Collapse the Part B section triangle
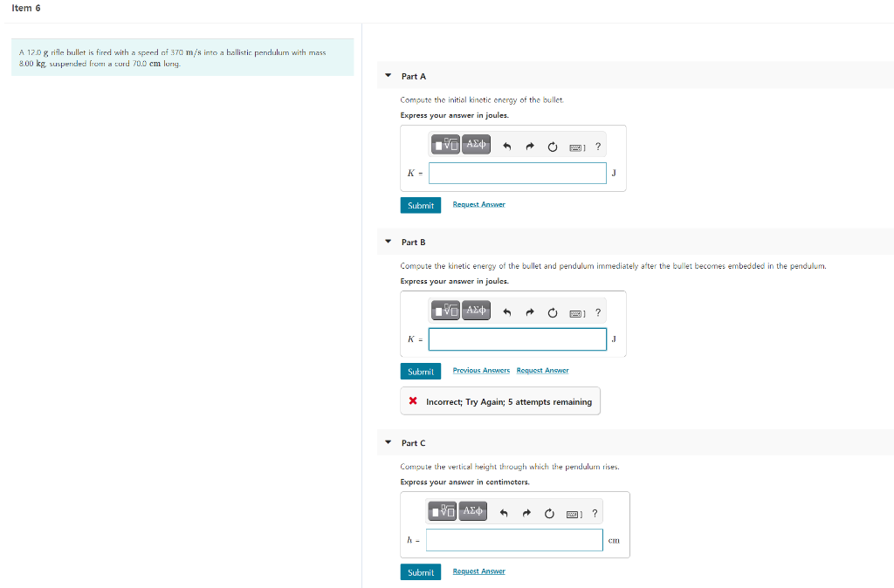894x588 pixels. [389, 242]
